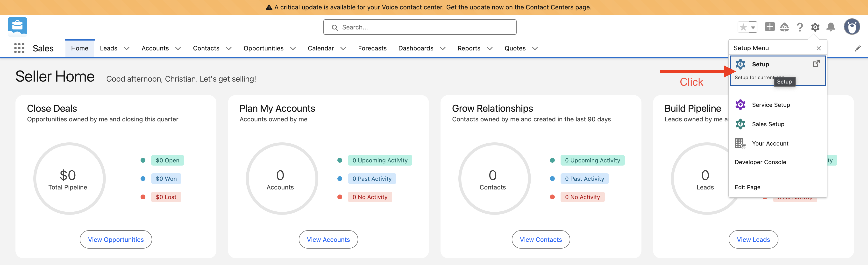Expand the Calendar tab dropdown chevron
This screenshot has width=868, height=265.
click(343, 49)
